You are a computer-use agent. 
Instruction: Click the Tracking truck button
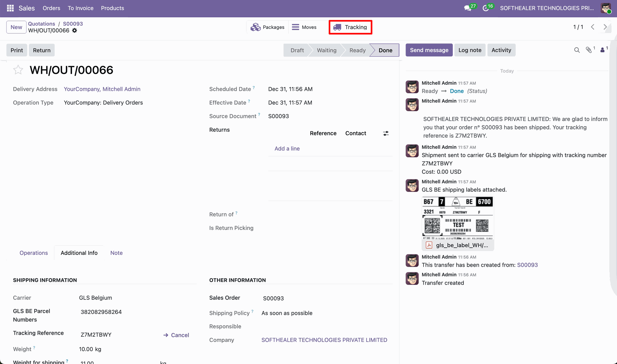coord(350,27)
